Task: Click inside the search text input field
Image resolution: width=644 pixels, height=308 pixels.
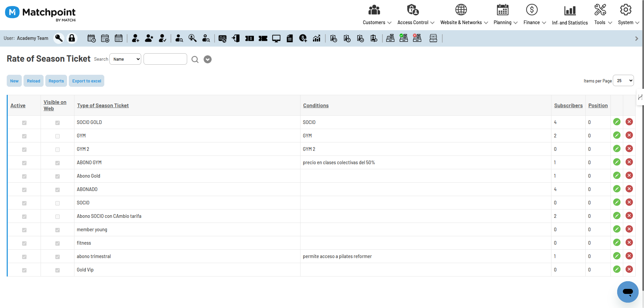Action: [x=165, y=59]
